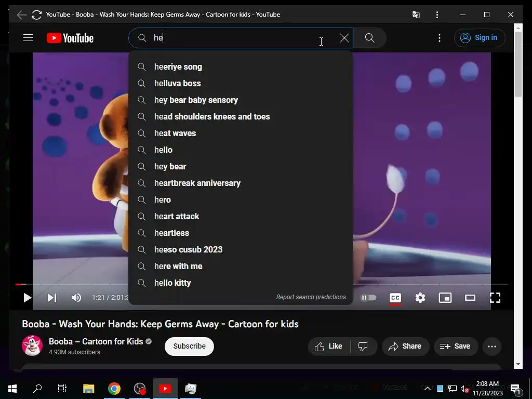Pick the 'heartless' suggestion
The image size is (532, 399).
pos(241,233)
